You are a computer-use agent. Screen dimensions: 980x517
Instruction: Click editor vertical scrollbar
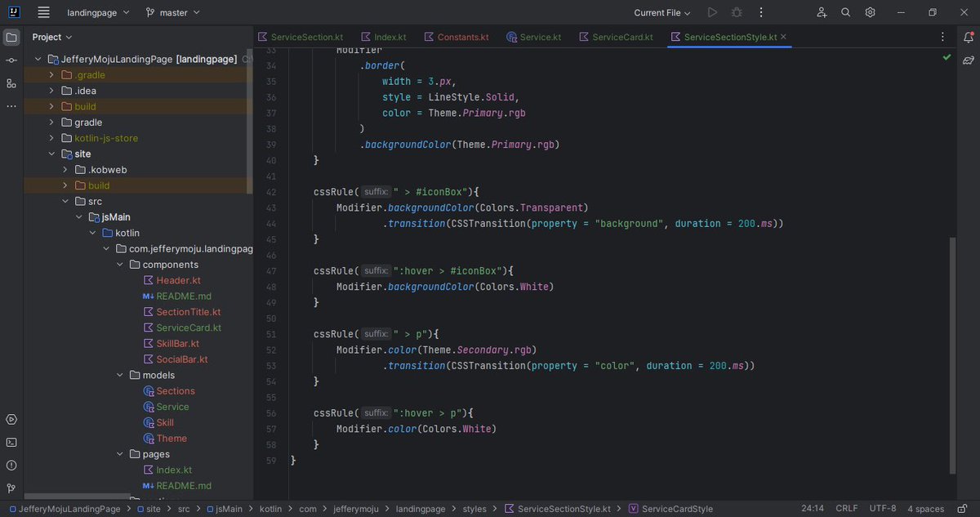tap(952, 355)
